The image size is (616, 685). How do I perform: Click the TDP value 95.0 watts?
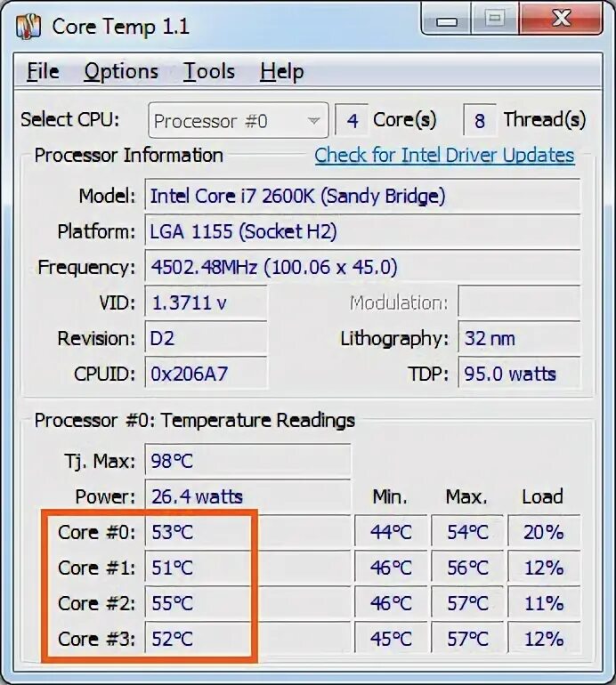click(x=519, y=374)
